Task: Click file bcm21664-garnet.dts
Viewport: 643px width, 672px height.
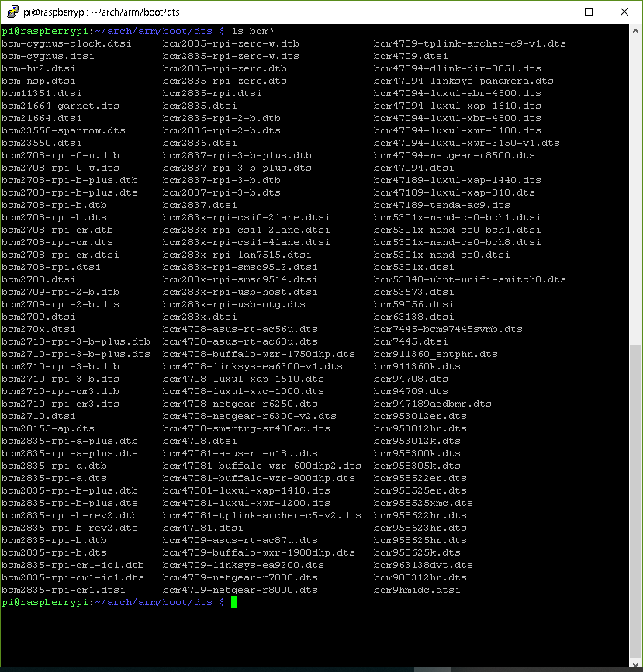Action: (60, 106)
